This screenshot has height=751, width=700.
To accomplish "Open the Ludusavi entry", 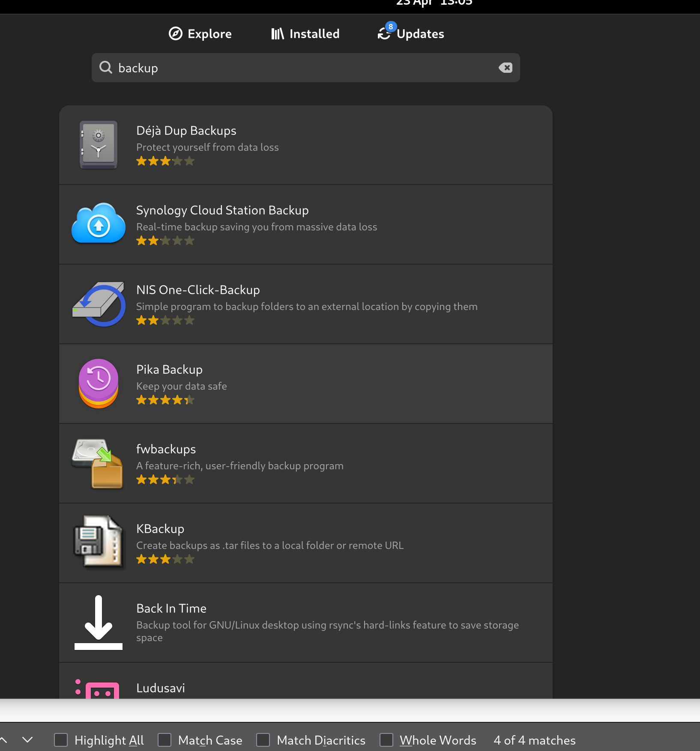I will coord(306,681).
